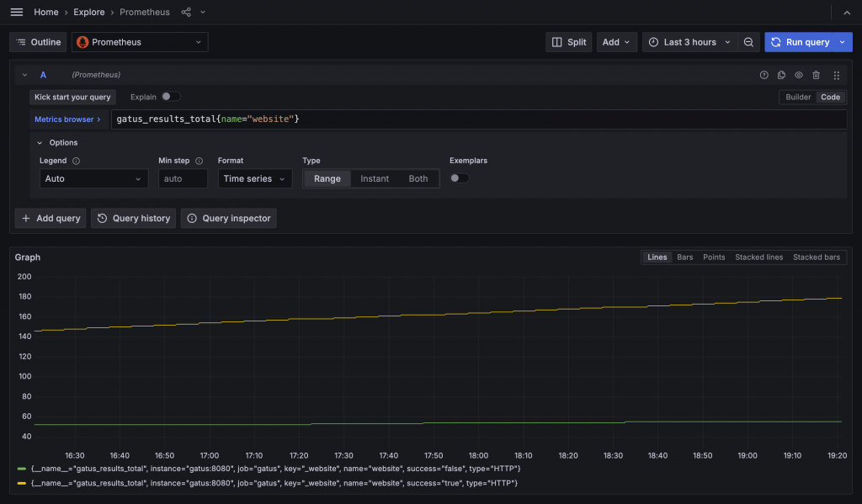Enable the Explain toggle
Image resolution: width=862 pixels, height=504 pixels.
click(x=171, y=97)
